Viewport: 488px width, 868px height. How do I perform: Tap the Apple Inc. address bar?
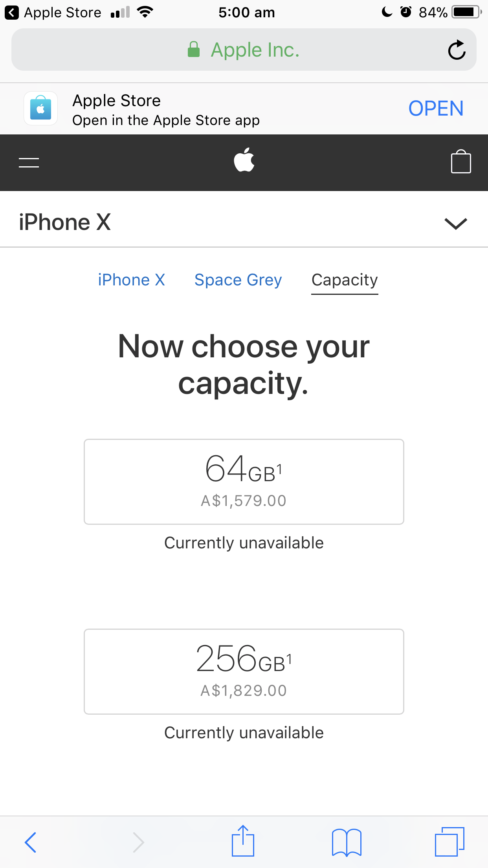244,50
